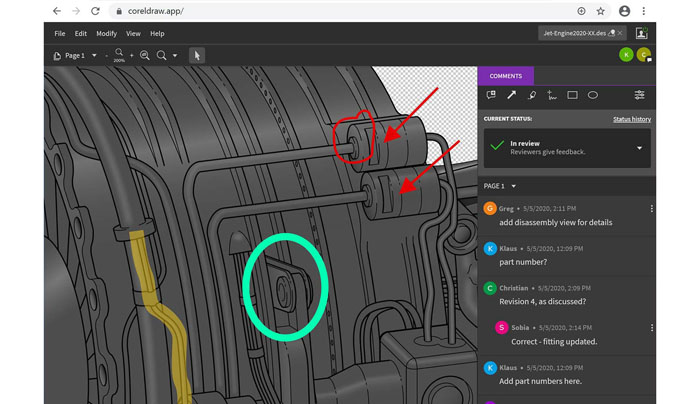Open the Modify menu

[x=106, y=33]
